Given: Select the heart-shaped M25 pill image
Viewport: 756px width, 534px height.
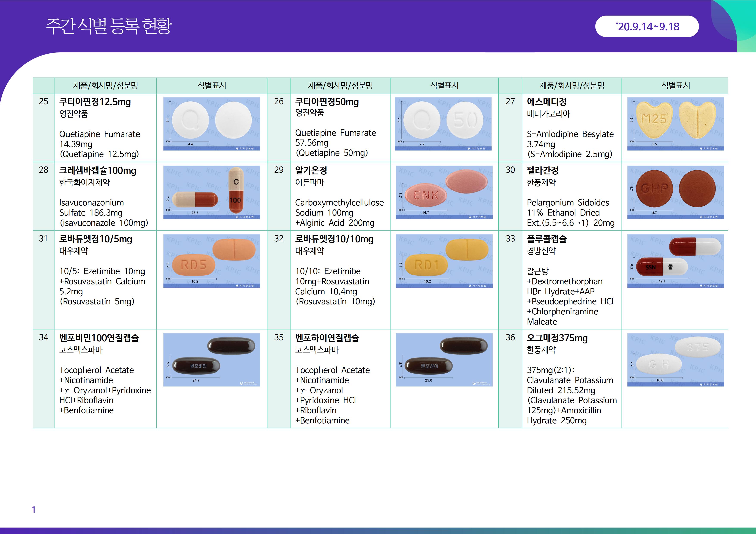Looking at the screenshot, I should pos(675,124).
